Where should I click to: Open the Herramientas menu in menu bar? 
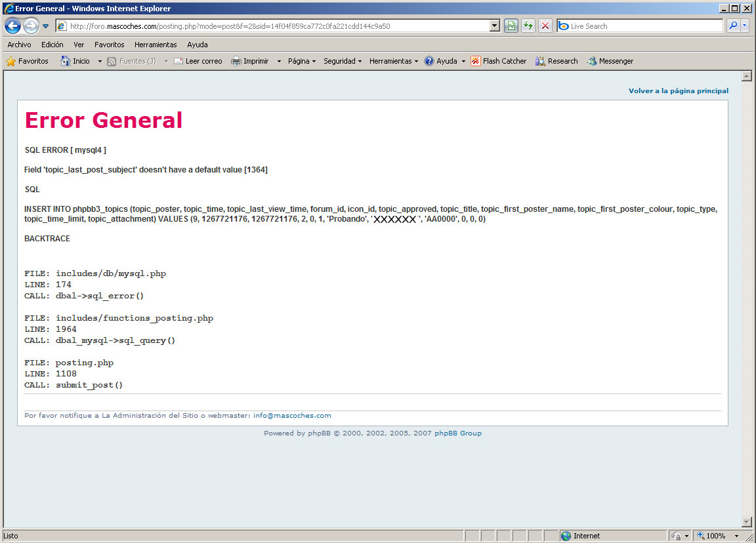156,45
